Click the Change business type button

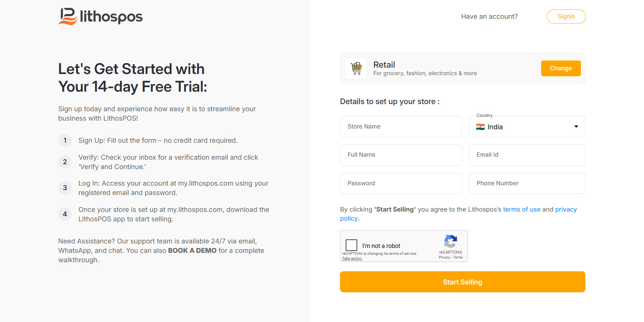[561, 68]
